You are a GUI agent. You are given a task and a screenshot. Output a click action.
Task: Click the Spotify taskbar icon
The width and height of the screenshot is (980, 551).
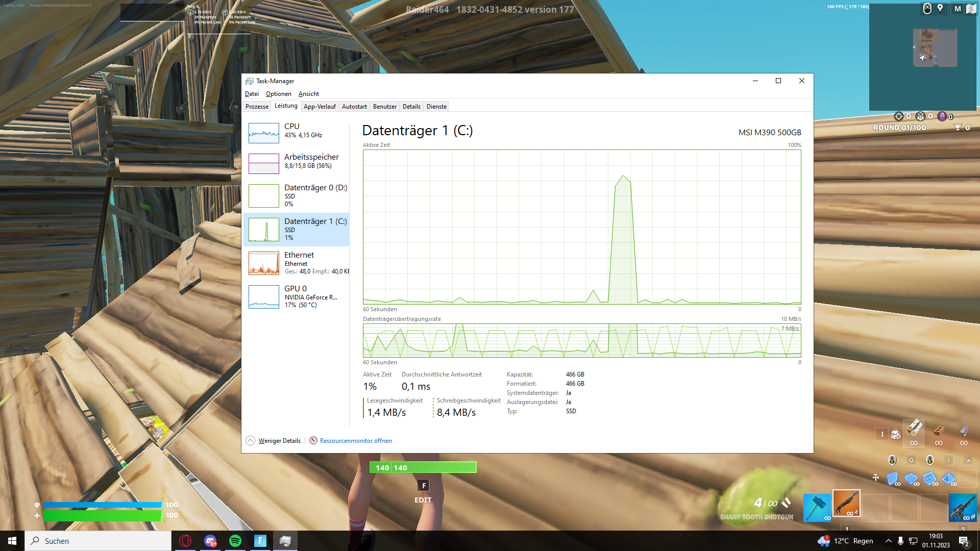(x=235, y=541)
